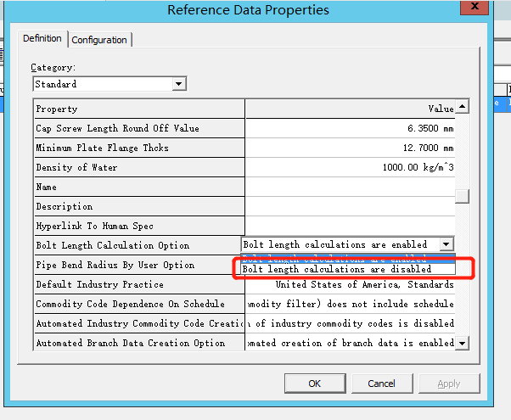
Task: Click the Name value field
Action: tap(350, 187)
